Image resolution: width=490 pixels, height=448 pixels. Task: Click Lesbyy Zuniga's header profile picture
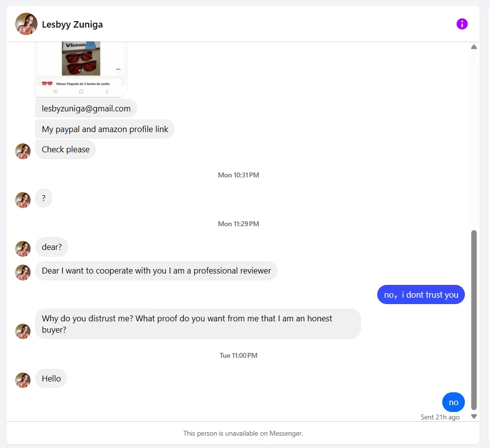27,24
